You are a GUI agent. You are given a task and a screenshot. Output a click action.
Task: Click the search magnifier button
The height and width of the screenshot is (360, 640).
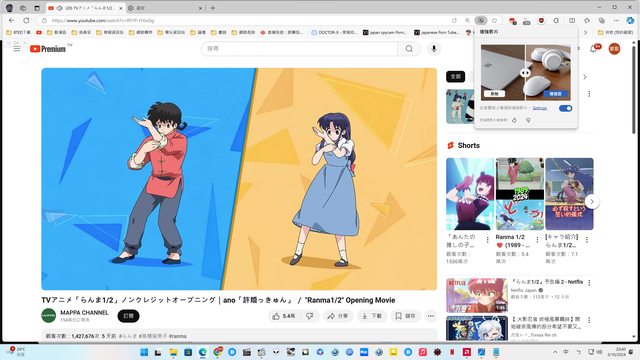pos(409,49)
